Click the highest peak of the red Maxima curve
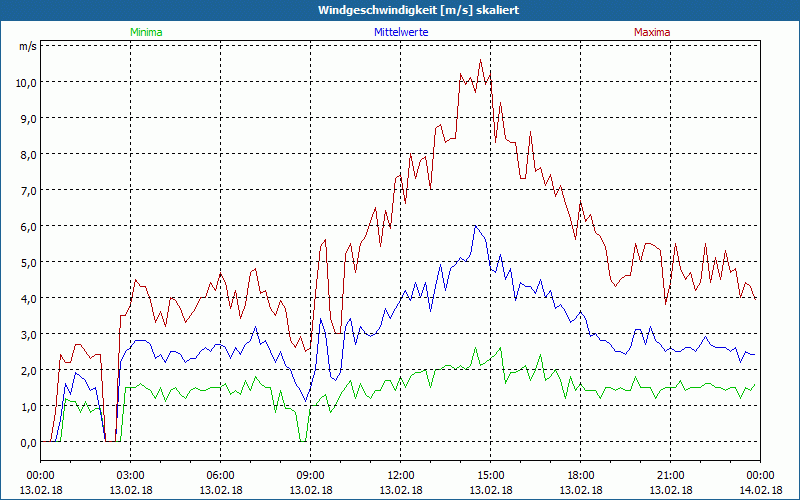 click(480, 59)
